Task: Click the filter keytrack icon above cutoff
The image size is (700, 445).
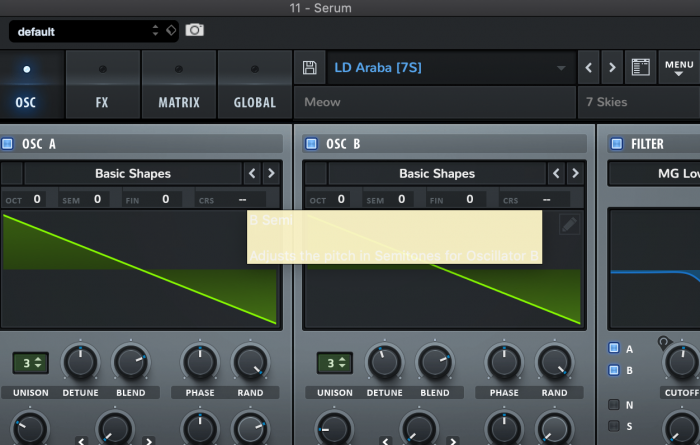Action: (x=664, y=342)
